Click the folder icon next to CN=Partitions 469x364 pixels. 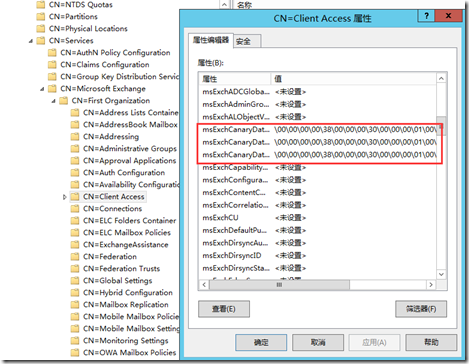pos(41,17)
